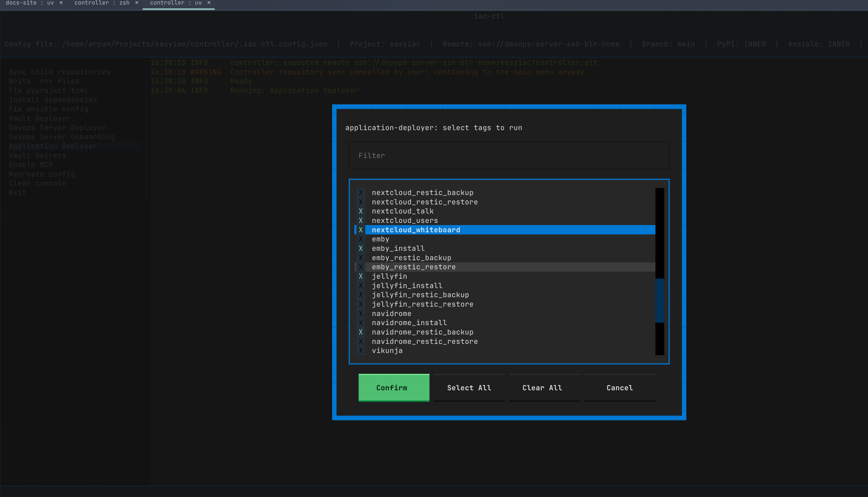Screen dimensions: 868x497
Task: Select the emby_restic_backup entry
Action: pyautogui.click(x=505, y=258)
